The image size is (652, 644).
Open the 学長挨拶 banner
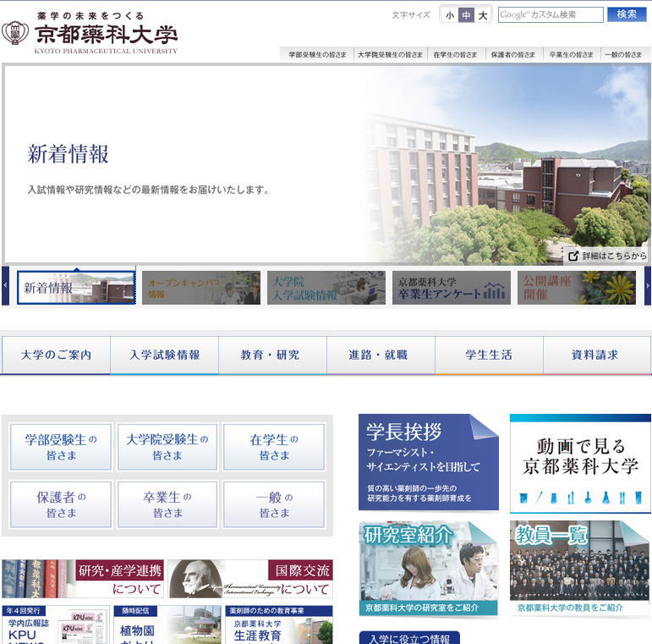428,462
